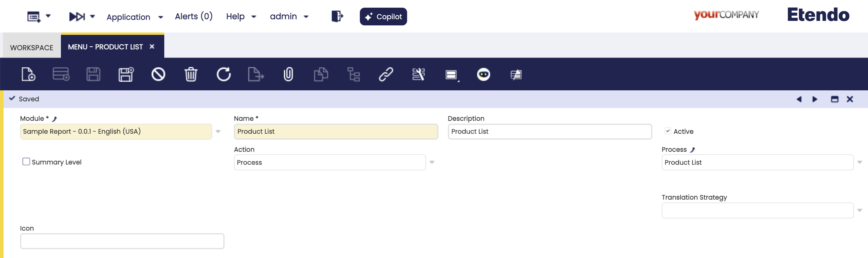Click into the Icon input field
The image size is (868, 258).
(122, 241)
